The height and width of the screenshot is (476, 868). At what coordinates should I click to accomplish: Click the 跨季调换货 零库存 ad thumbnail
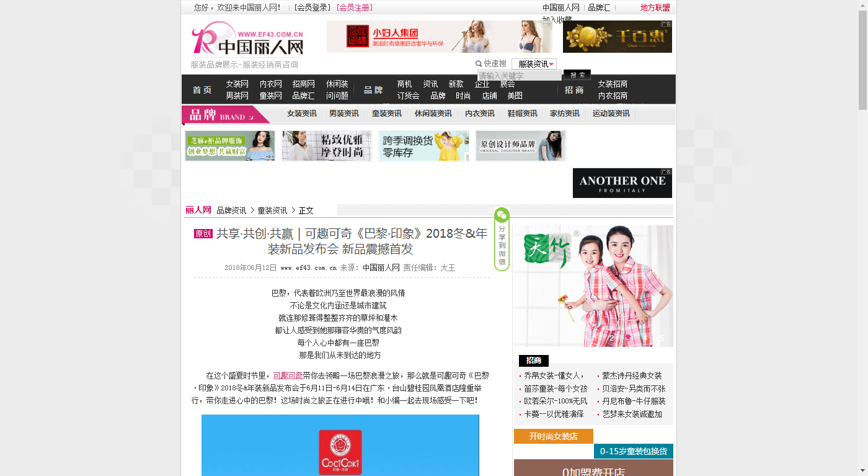(424, 146)
